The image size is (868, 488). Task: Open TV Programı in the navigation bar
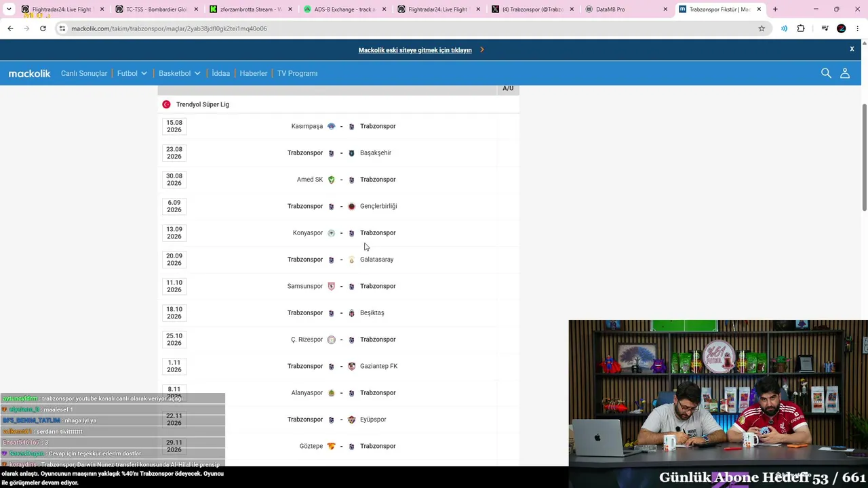coord(297,73)
